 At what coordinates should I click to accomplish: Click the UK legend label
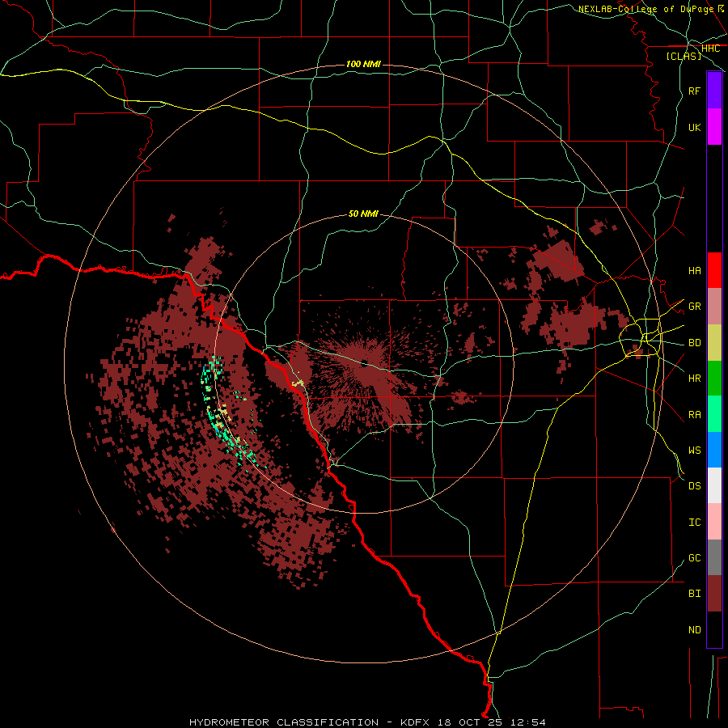pyautogui.click(x=694, y=127)
